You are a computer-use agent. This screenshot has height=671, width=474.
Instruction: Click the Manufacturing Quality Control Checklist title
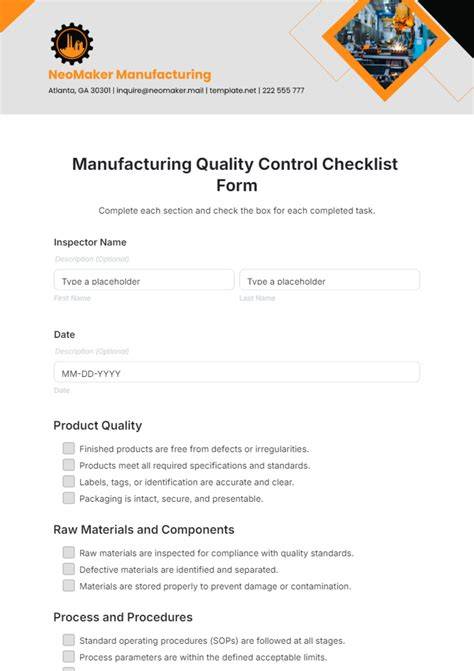(x=235, y=175)
